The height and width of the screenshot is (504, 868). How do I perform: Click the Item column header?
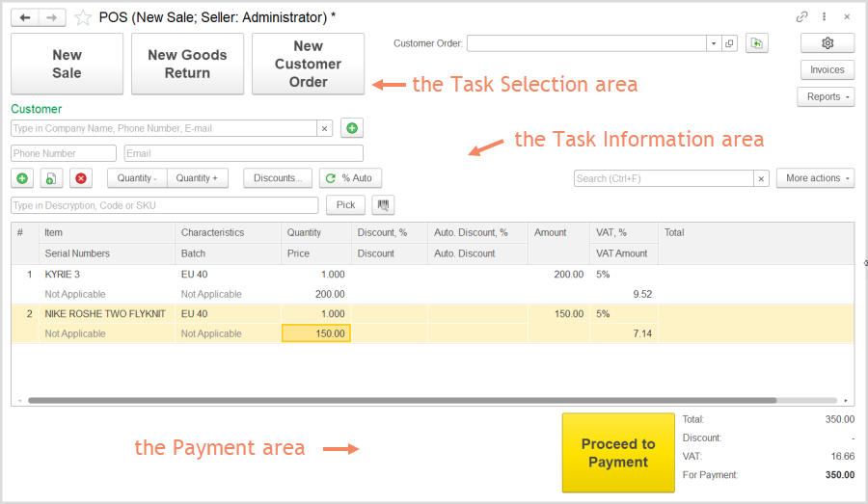coord(107,233)
